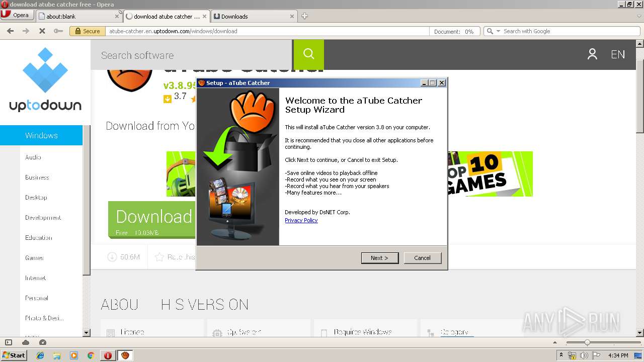Open the Action Center flag icon
Screen dimensions: 644x362
click(596, 355)
